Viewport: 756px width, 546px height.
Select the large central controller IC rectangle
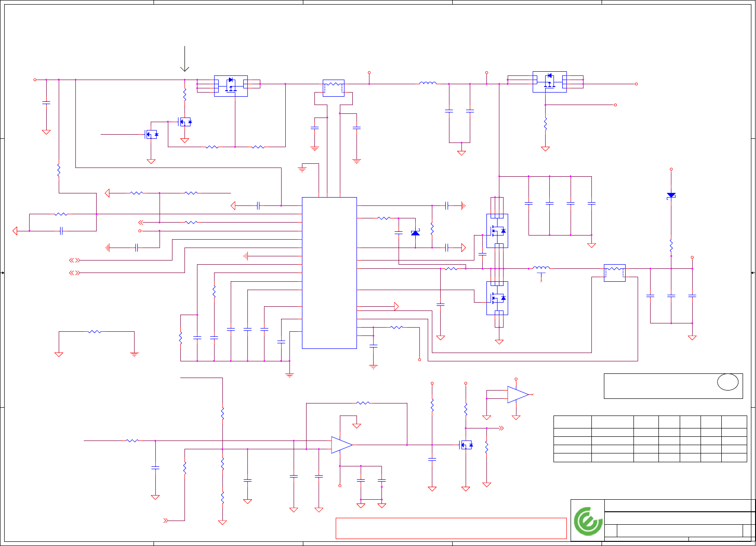point(329,273)
